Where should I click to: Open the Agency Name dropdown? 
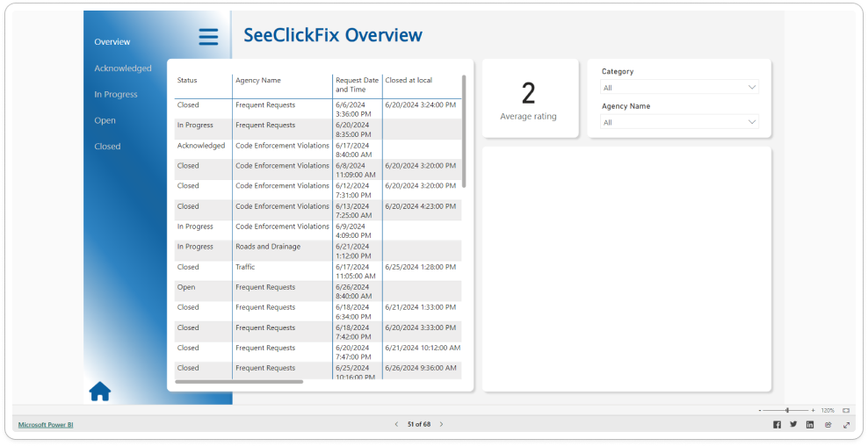pos(679,122)
